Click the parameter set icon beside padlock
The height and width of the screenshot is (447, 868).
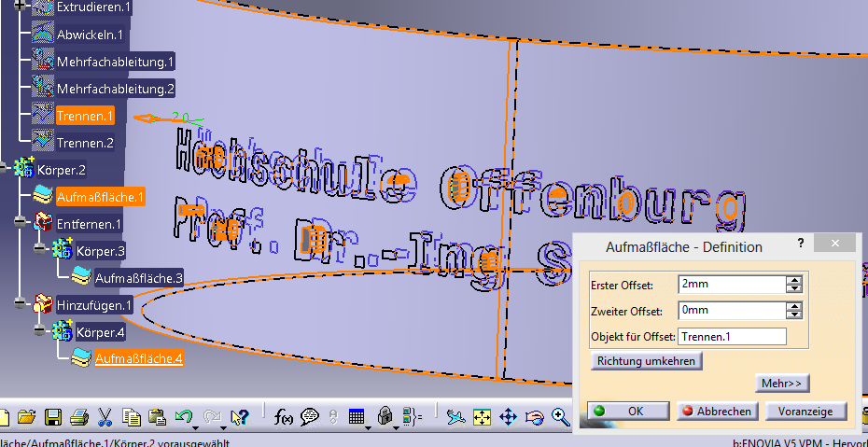pyautogui.click(x=413, y=416)
